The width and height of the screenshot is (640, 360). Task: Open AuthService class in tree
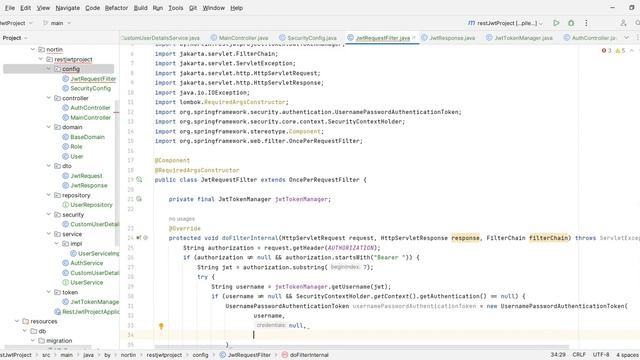click(x=87, y=263)
